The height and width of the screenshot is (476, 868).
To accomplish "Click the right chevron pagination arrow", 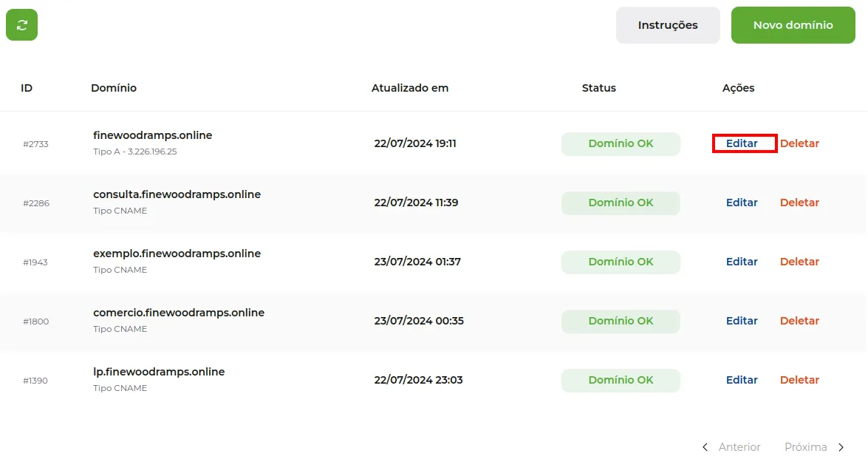I will click(x=841, y=447).
